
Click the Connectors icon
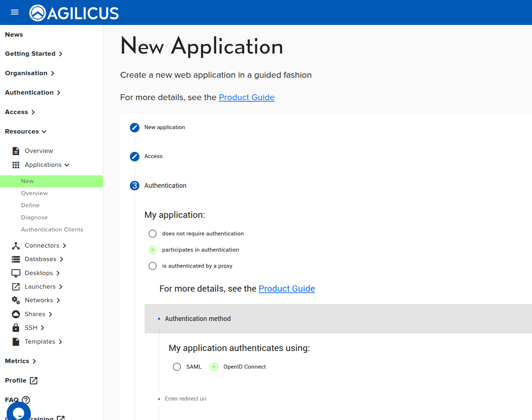click(x=16, y=246)
